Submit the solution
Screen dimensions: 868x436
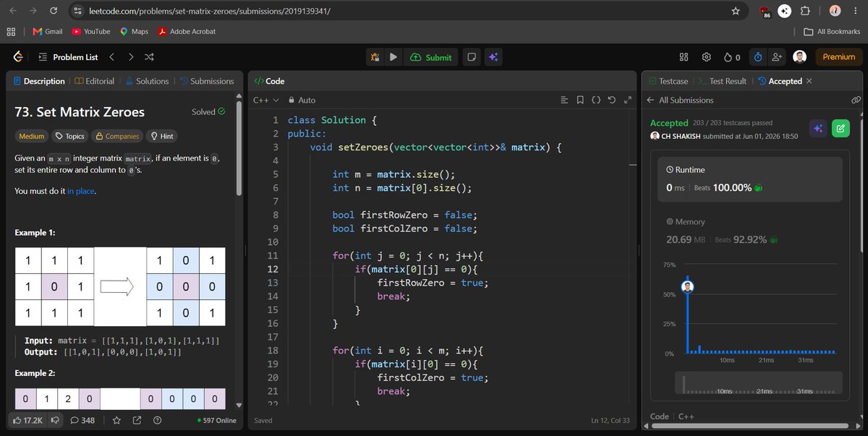pos(430,57)
